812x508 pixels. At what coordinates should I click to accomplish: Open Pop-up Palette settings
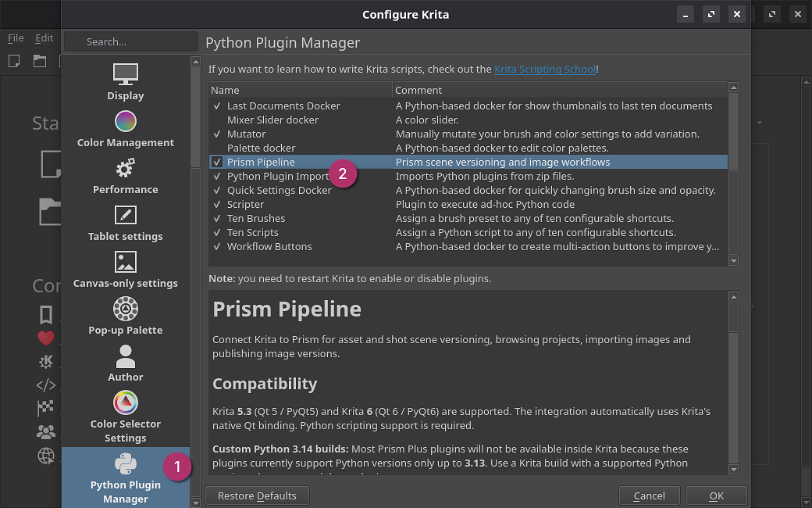point(126,317)
